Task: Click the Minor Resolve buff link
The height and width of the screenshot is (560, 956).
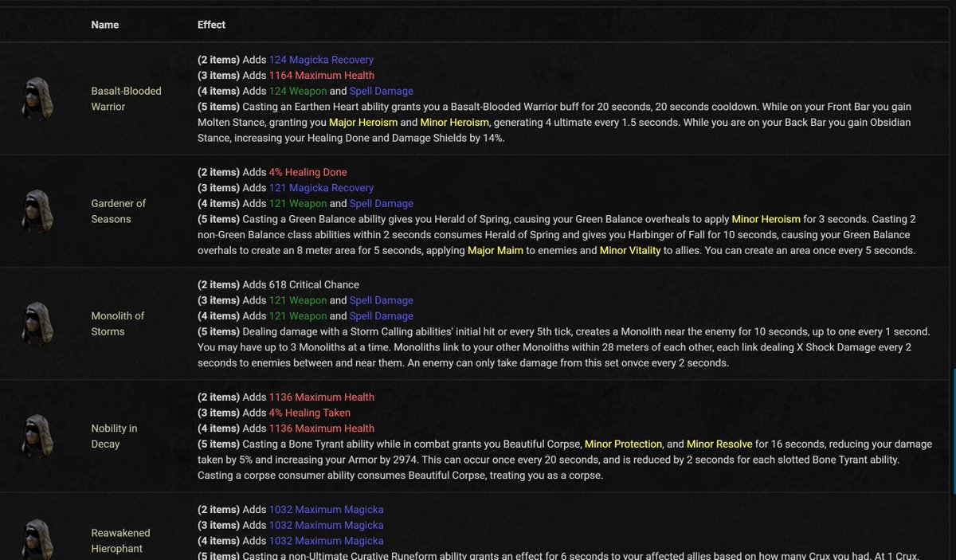Action: coord(719,444)
